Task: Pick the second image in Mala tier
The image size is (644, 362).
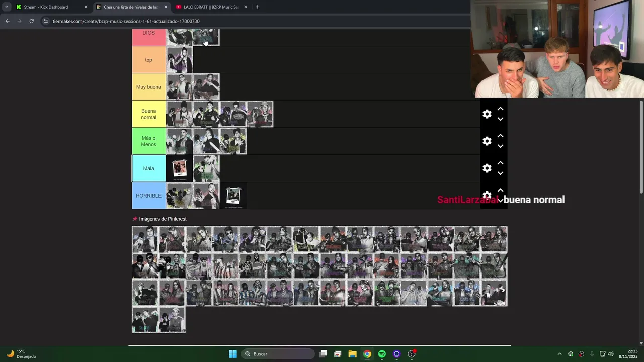Action: pos(206,168)
